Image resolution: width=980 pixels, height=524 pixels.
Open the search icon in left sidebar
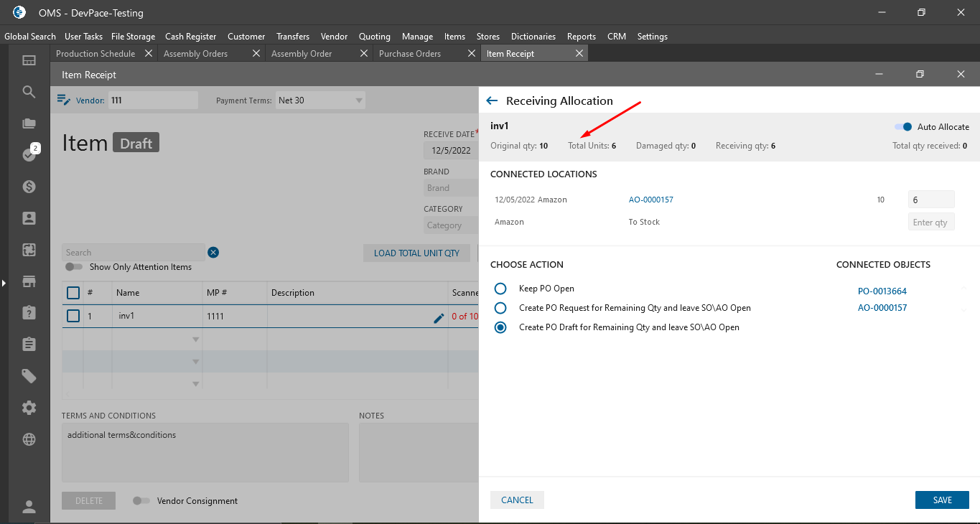click(x=29, y=92)
